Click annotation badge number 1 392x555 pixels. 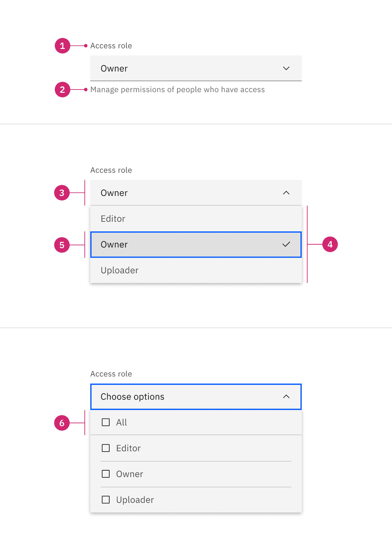[62, 46]
